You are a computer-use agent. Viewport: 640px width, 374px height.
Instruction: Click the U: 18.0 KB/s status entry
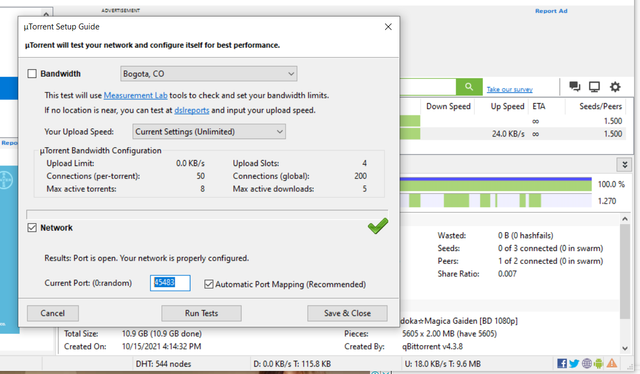point(442,364)
